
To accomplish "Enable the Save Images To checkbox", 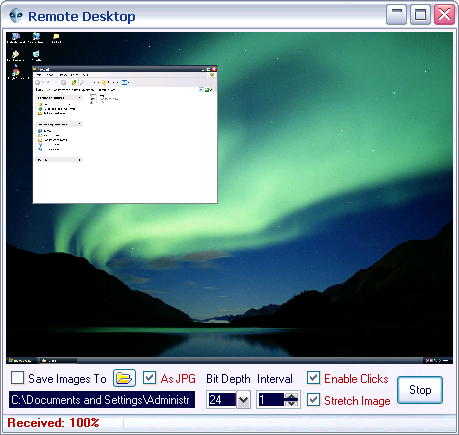I will click(17, 378).
